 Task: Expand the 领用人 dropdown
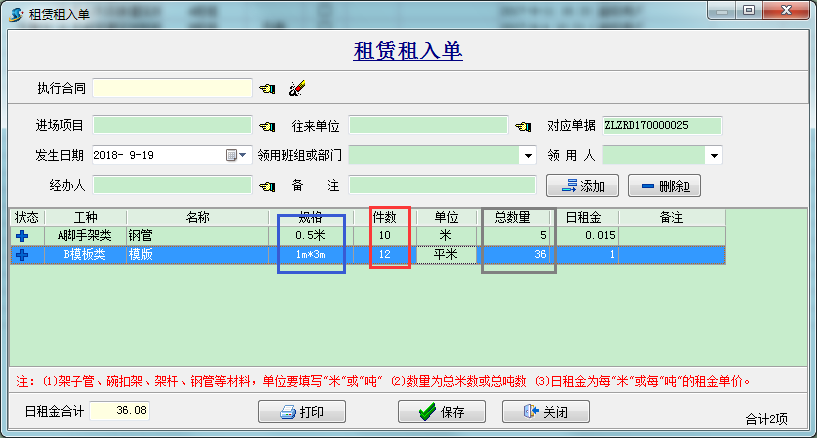point(714,156)
